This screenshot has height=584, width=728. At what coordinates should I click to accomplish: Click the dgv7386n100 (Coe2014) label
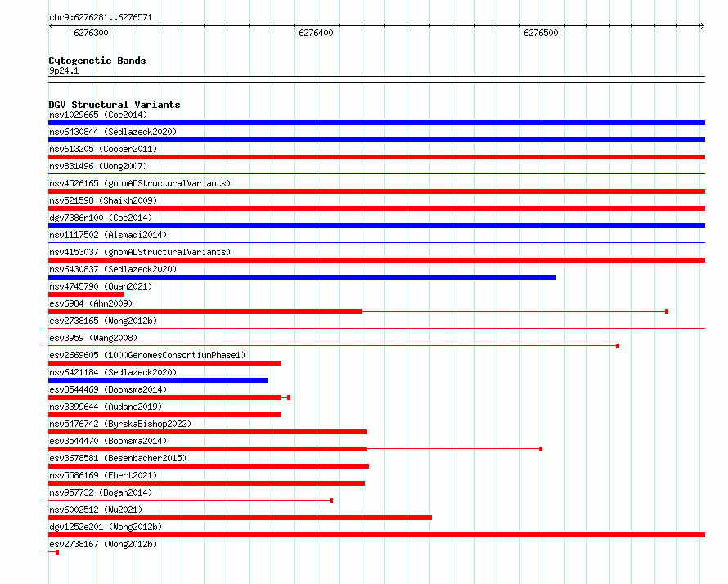[x=101, y=218]
